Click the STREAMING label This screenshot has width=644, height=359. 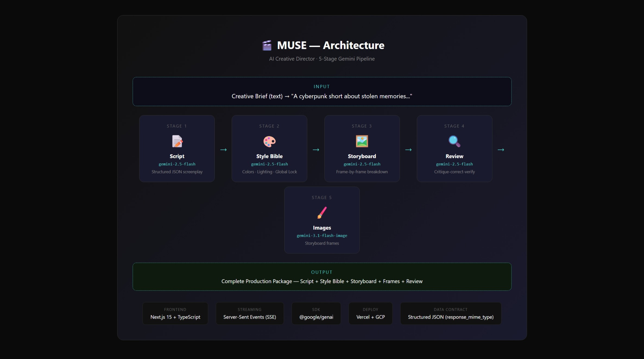pos(250,310)
